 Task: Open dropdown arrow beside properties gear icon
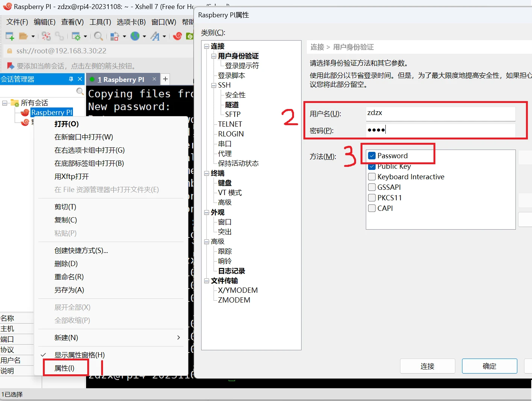85,36
